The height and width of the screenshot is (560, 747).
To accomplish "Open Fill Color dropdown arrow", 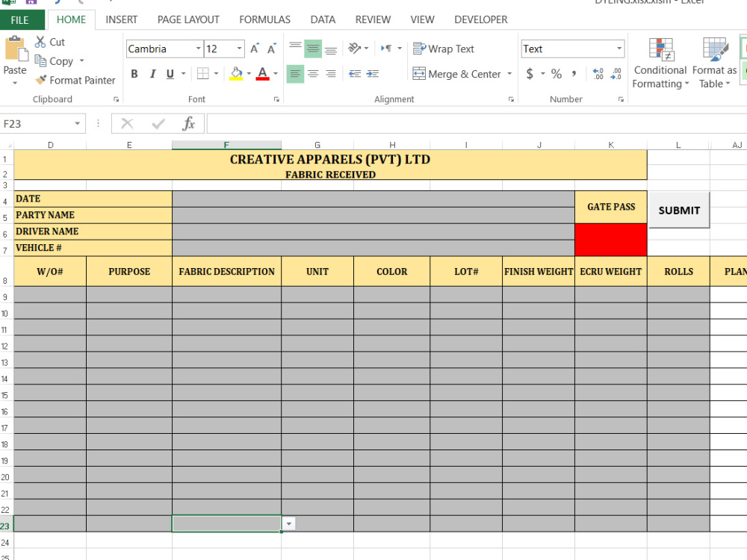I will tap(249, 74).
